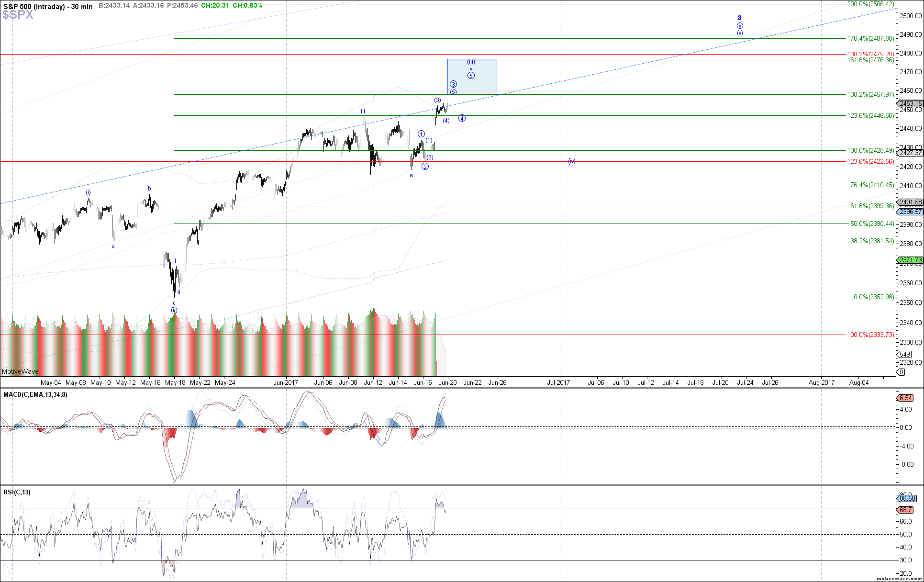This screenshot has width=924, height=582.
Task: Click the 38.2%(2381.54) retracement label
Action: (x=872, y=241)
